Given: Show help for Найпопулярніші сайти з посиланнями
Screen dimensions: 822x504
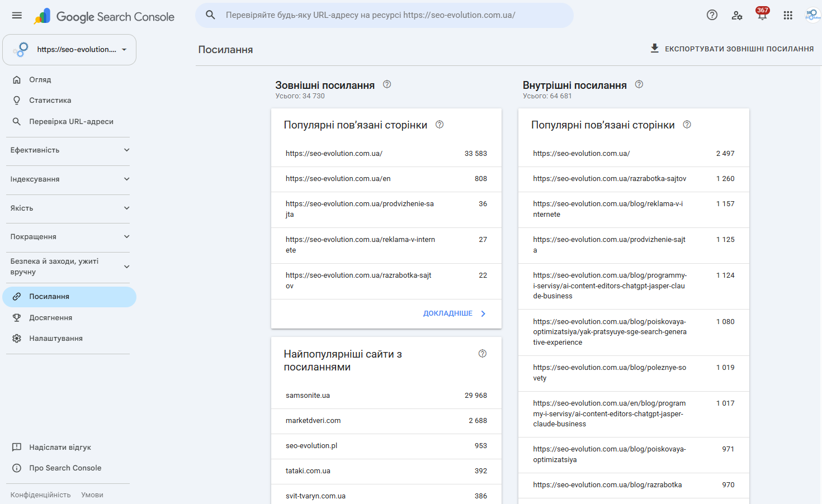Looking at the screenshot, I should click(x=483, y=354).
